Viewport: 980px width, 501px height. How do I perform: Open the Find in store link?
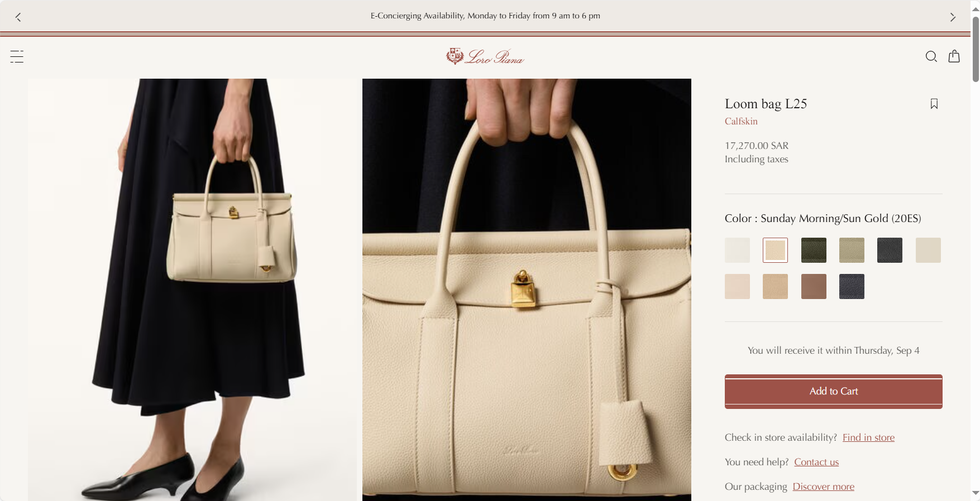pyautogui.click(x=868, y=437)
